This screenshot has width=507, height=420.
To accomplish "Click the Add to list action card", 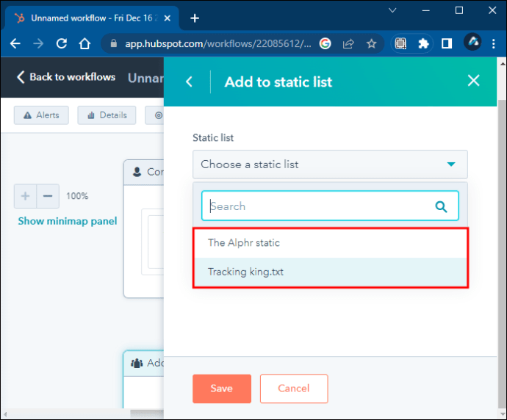I will point(144,380).
